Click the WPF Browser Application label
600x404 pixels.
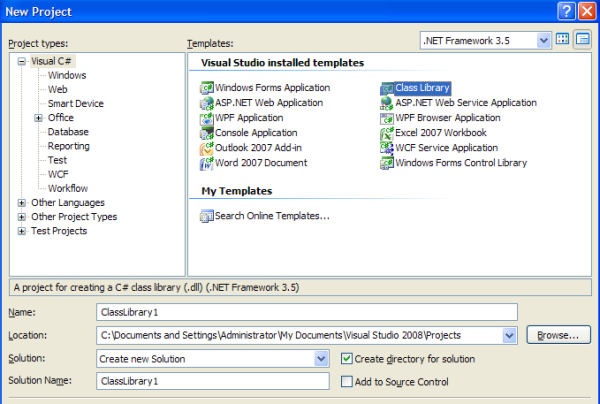point(448,118)
